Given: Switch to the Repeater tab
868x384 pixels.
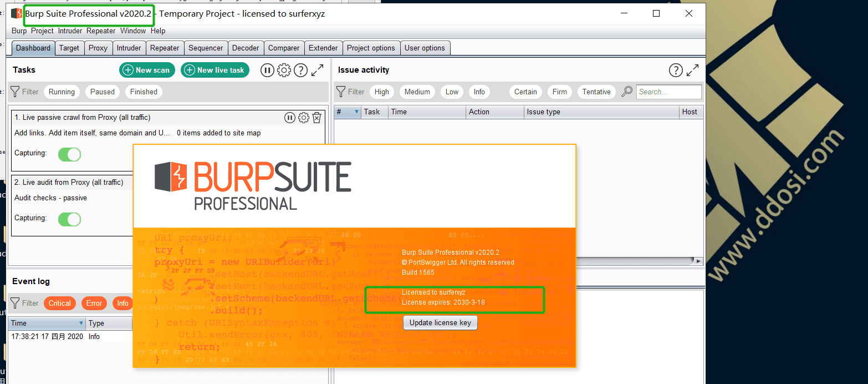Looking at the screenshot, I should [x=165, y=48].
